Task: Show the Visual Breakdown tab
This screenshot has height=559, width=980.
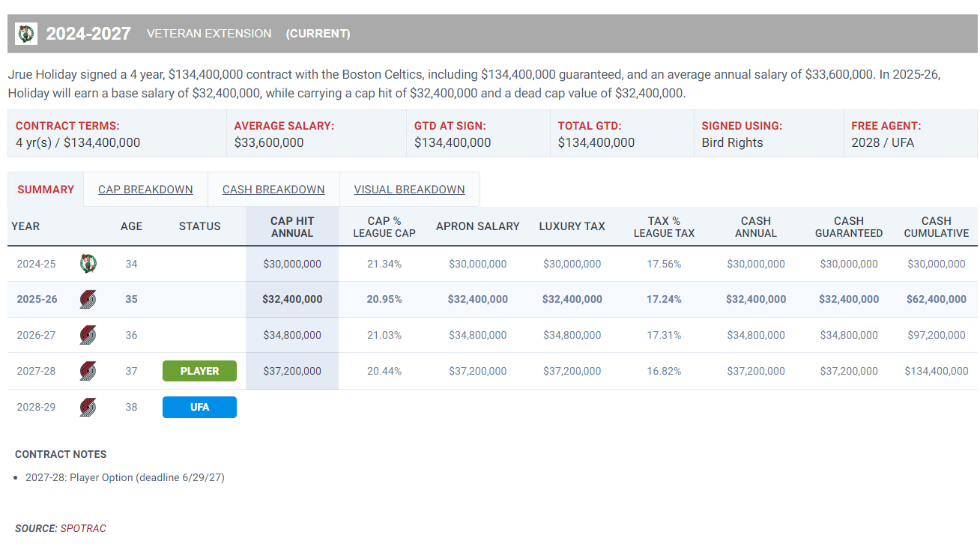Action: coord(409,190)
